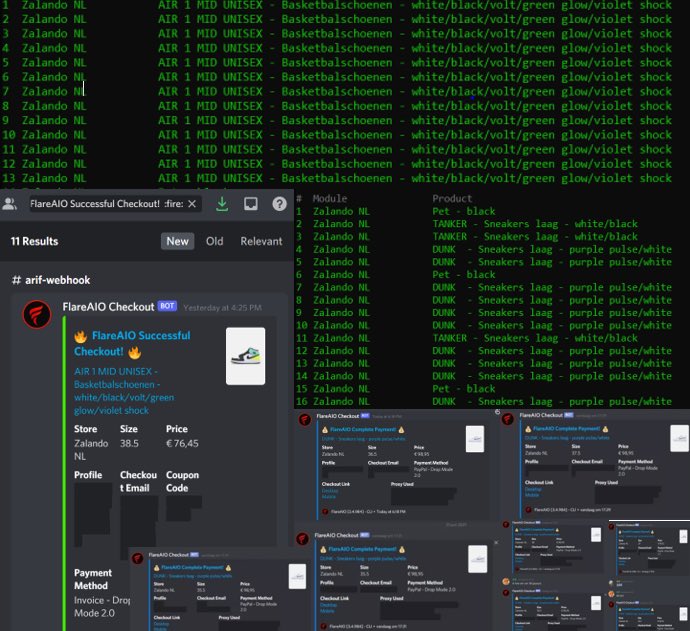This screenshot has width=690, height=631.
Task: Toggle the Discord member list icon
Action: click(x=9, y=204)
